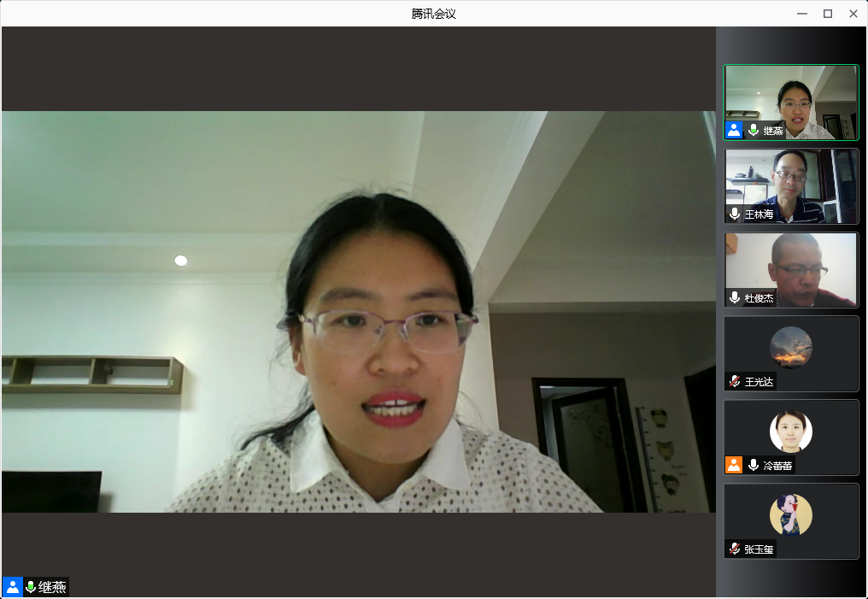Click 王光达's sunset avatar
The height and width of the screenshot is (599, 868).
tap(791, 348)
